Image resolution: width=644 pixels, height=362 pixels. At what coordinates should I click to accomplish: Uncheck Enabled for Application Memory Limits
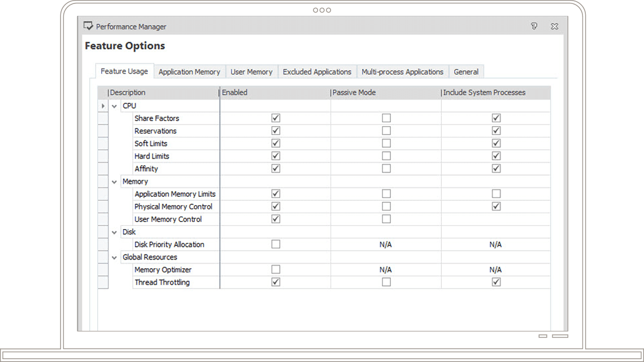276,193
